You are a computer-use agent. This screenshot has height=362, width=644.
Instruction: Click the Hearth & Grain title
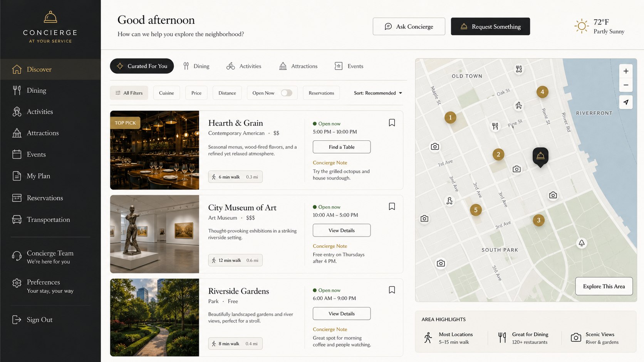coord(236,123)
